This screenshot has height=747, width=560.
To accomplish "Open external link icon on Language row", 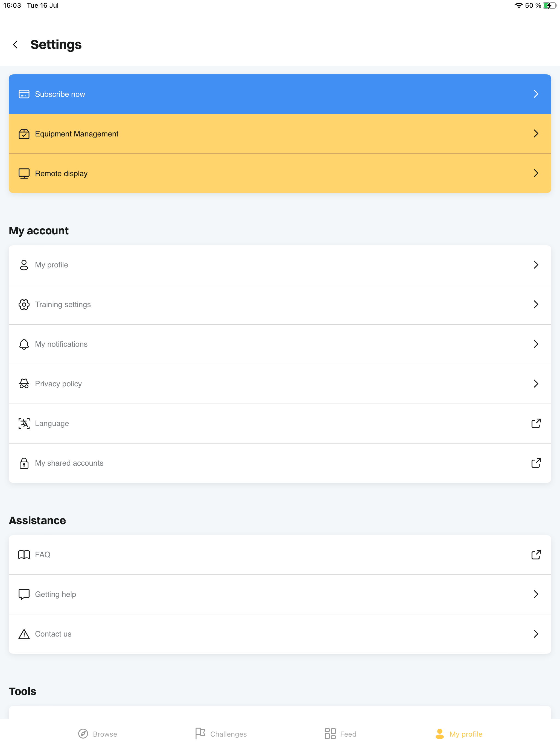I will coord(536,424).
